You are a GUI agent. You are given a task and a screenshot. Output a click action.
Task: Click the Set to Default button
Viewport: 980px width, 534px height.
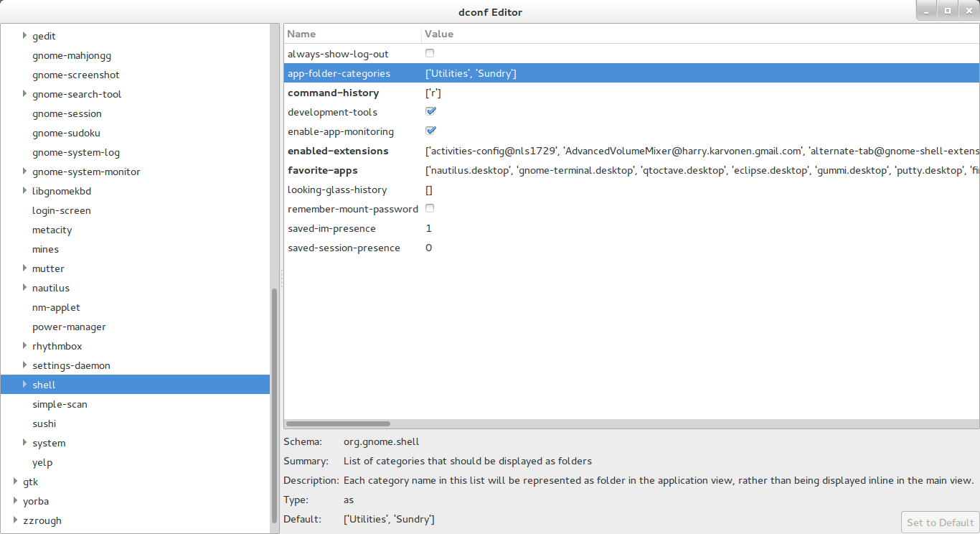940,522
